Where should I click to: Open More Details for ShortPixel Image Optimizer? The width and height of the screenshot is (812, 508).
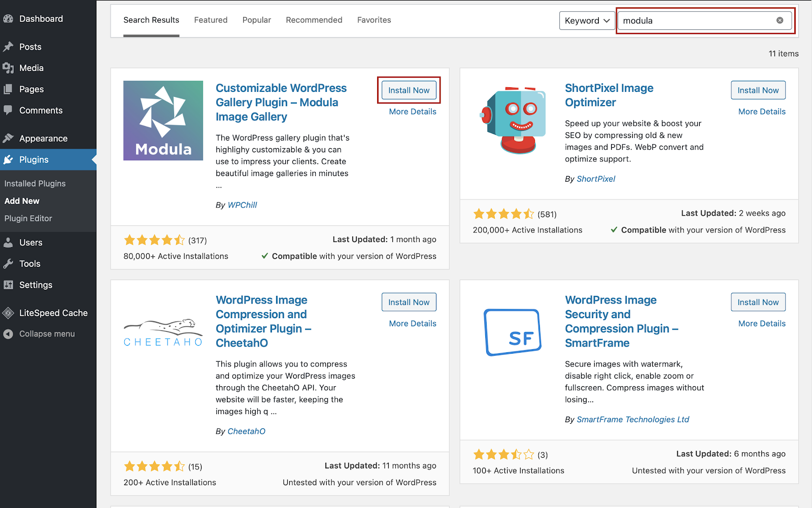761,112
